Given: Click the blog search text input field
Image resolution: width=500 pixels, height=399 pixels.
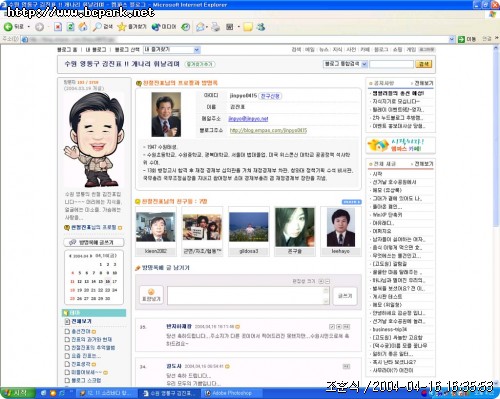Looking at the screenshot, I should (391, 64).
